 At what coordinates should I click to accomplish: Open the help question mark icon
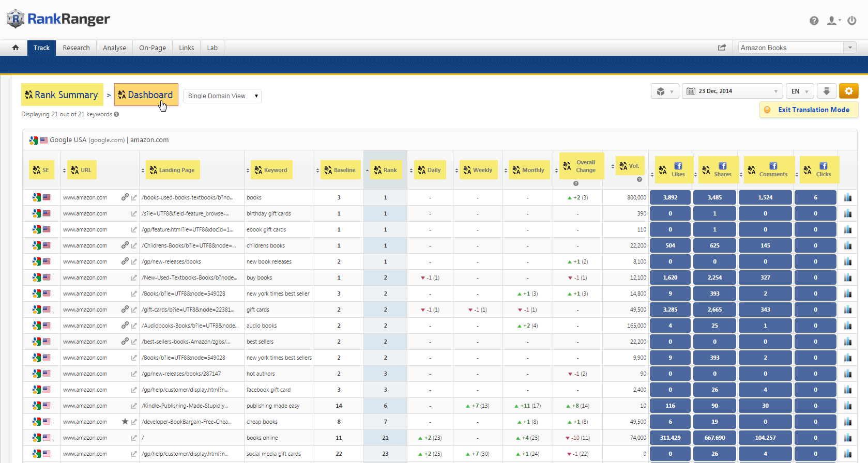pos(814,21)
